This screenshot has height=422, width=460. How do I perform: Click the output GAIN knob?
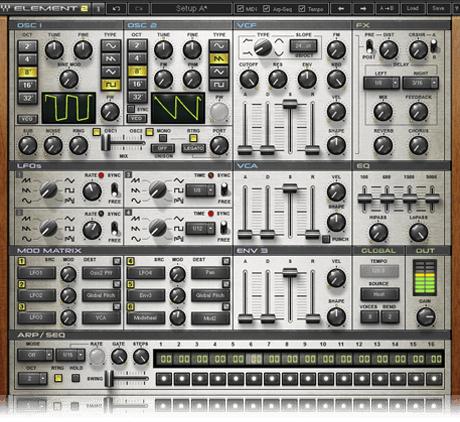[x=426, y=316]
